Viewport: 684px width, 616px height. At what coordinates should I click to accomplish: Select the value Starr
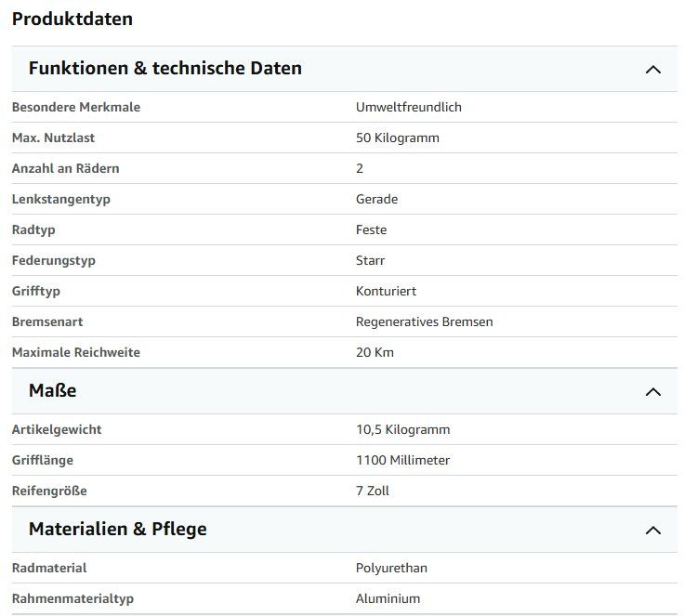coord(371,260)
